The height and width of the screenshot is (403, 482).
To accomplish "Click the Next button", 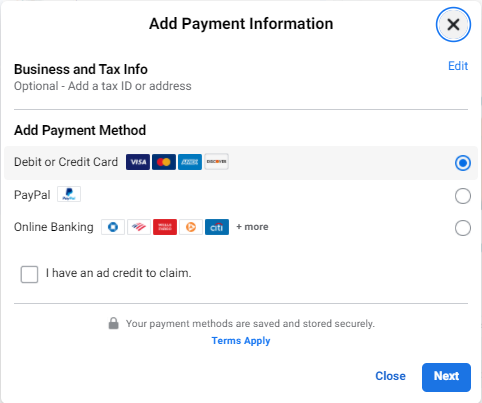I will point(446,377).
